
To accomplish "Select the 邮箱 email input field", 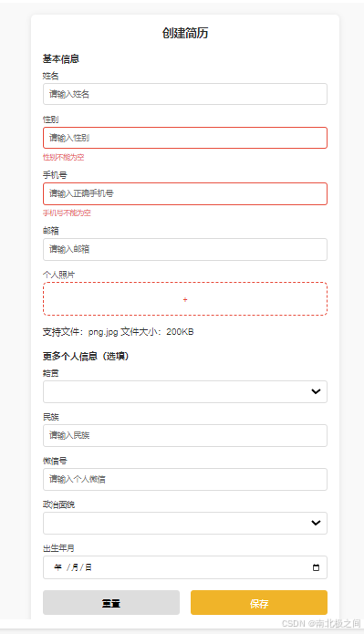I will click(x=185, y=249).
